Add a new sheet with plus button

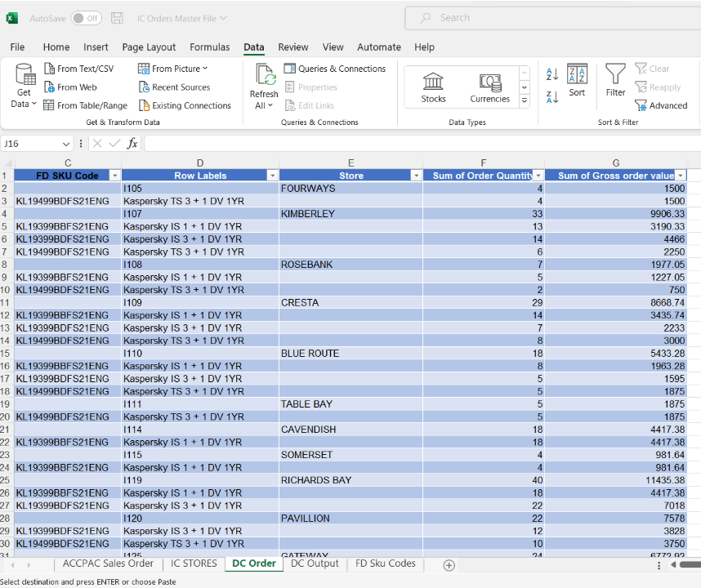coord(449,564)
